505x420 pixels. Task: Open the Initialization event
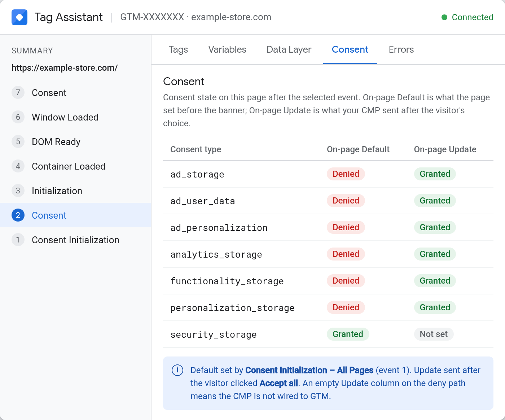(75, 191)
